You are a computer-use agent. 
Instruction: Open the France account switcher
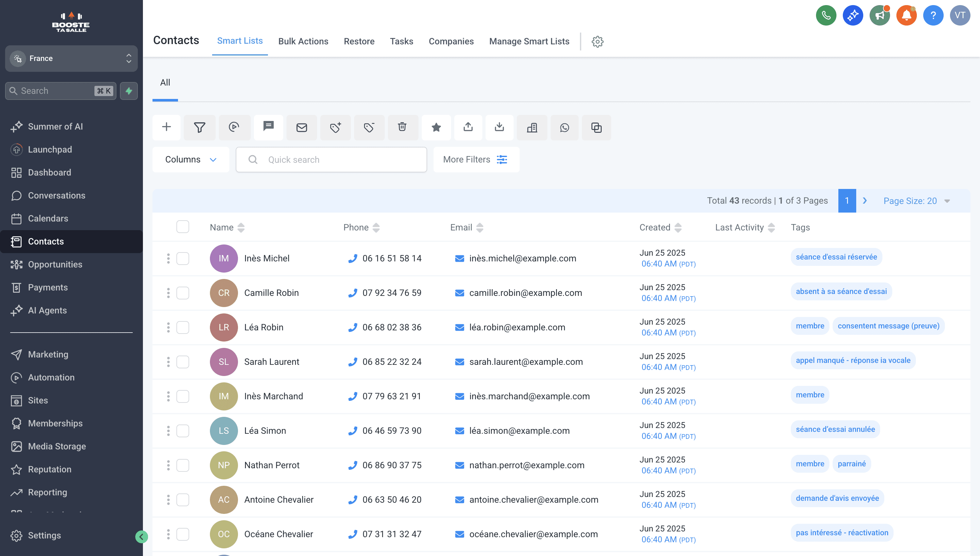coord(71,58)
